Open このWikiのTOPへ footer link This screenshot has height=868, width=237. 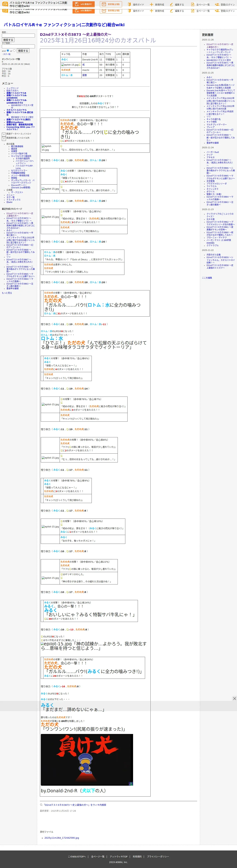click(x=77, y=857)
